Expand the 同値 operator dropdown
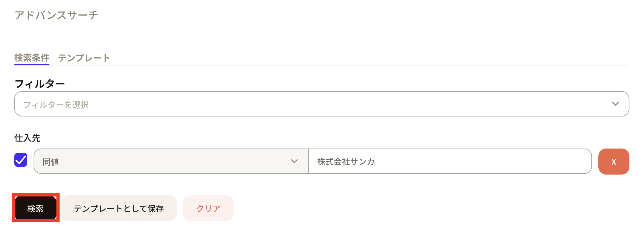Viewport: 644px width, 252px height. pos(171,161)
